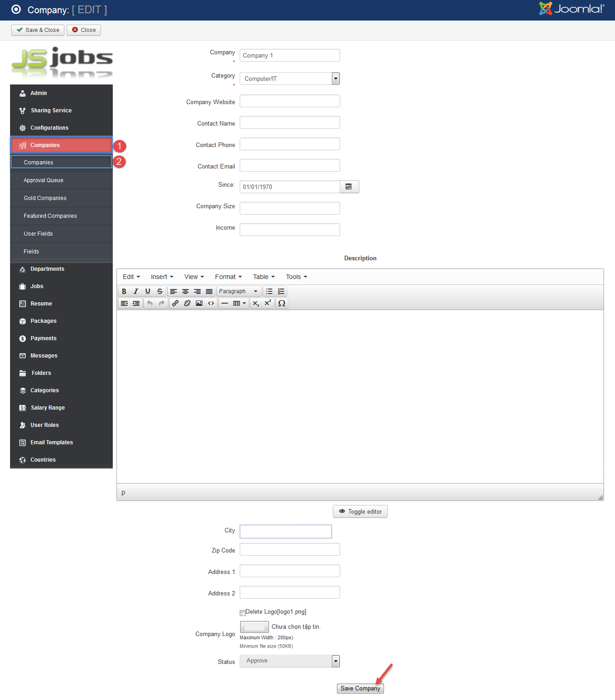Click the underline icon in editor
Screen dimensions: 615x700
[148, 291]
